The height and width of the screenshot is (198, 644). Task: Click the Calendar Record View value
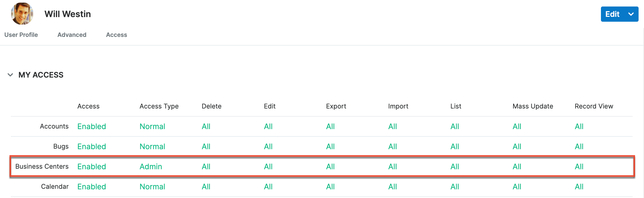point(579,187)
